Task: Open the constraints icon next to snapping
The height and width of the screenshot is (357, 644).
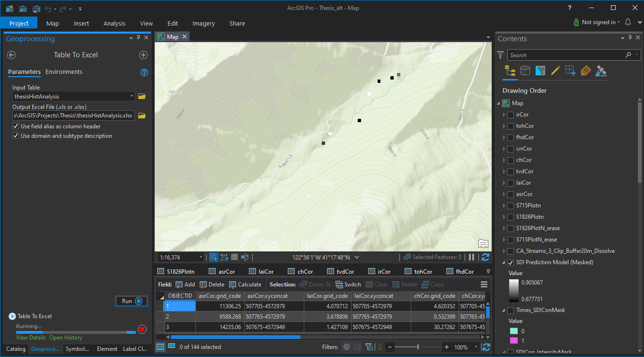Action: click(x=224, y=257)
